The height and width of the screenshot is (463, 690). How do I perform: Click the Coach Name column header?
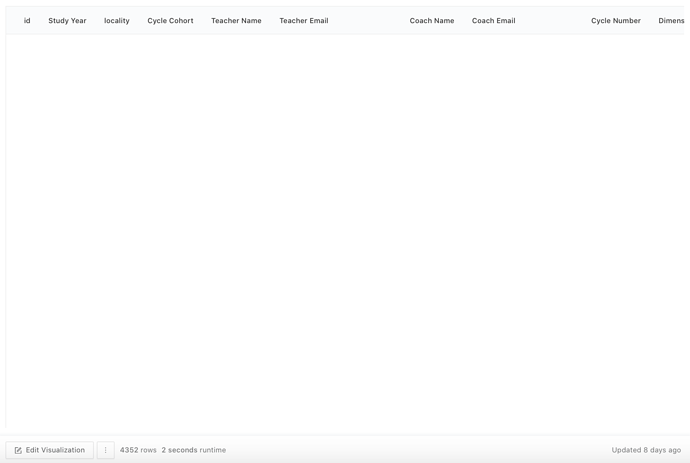[x=432, y=21]
